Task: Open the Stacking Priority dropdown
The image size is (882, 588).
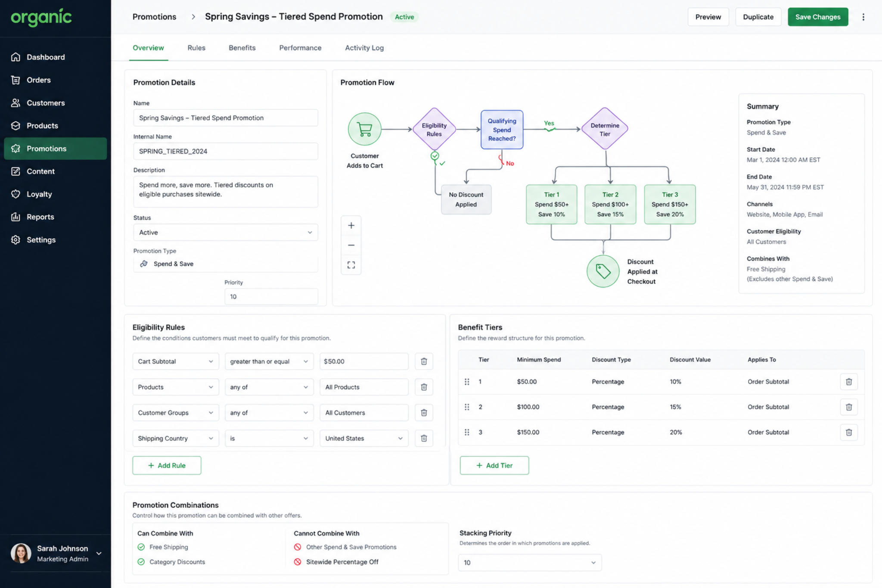Action: pyautogui.click(x=529, y=563)
